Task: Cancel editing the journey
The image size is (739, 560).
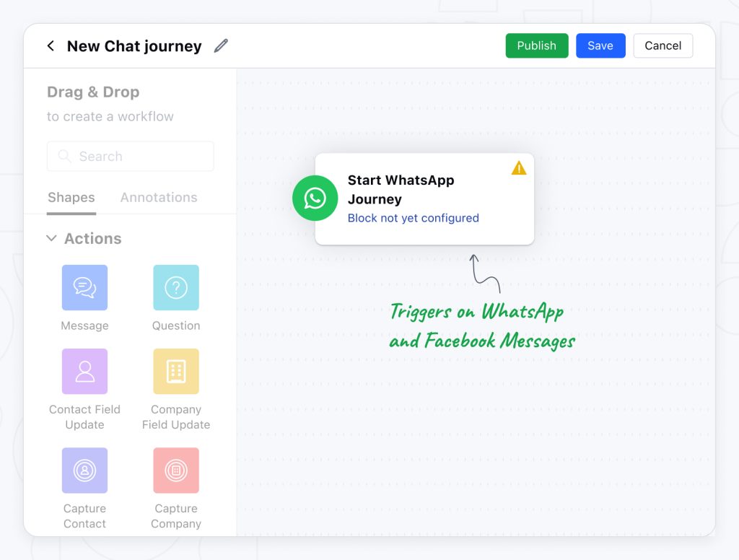Action: pyautogui.click(x=663, y=45)
